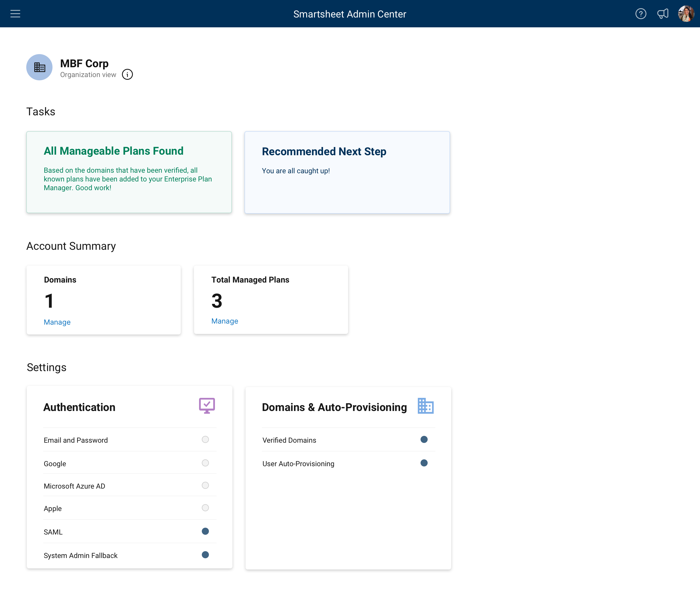The height and width of the screenshot is (605, 700).
Task: Click the announcements megaphone icon
Action: (x=663, y=14)
